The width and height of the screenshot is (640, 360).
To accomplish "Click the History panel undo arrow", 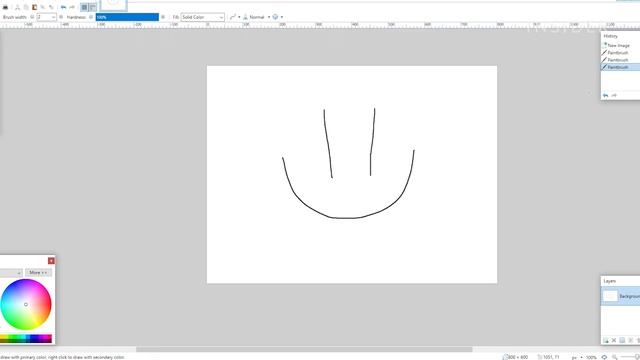I will pyautogui.click(x=605, y=95).
